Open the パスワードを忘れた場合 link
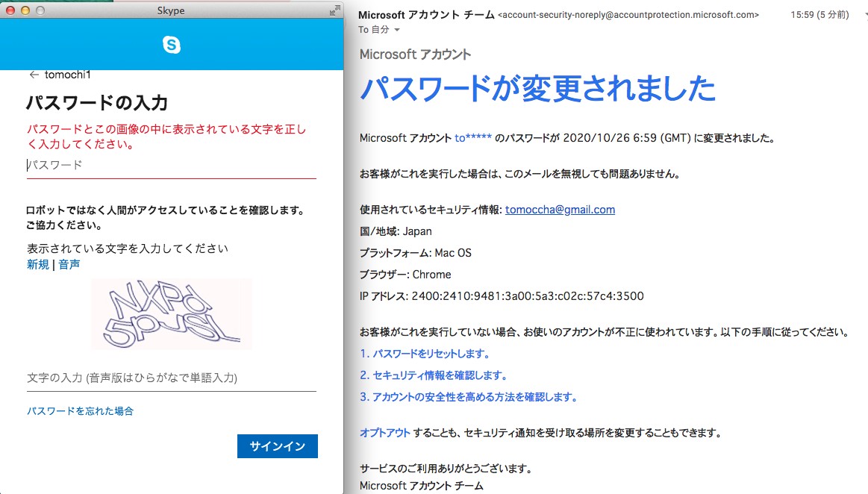The width and height of the screenshot is (868, 494). [x=81, y=411]
